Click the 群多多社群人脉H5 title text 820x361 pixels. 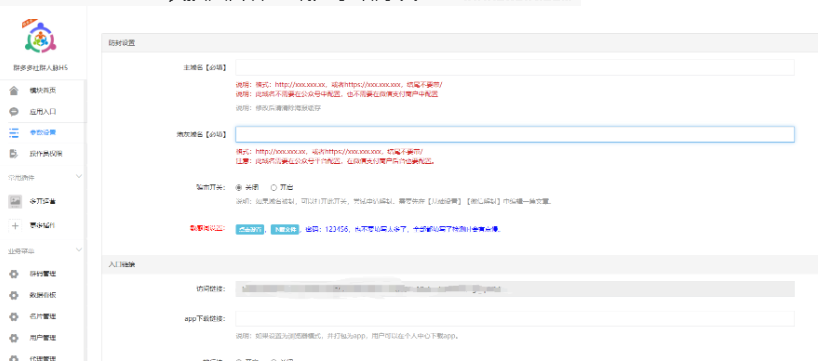pyautogui.click(x=41, y=68)
